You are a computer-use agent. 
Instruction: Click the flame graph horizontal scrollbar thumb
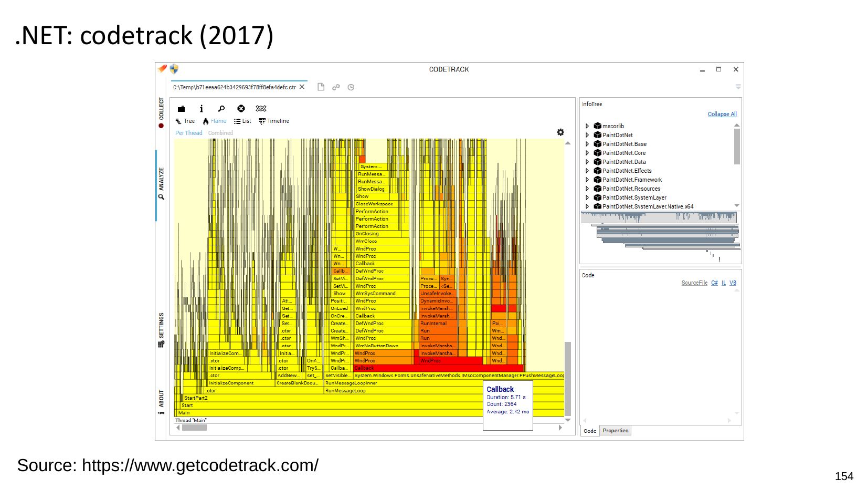[x=194, y=428]
